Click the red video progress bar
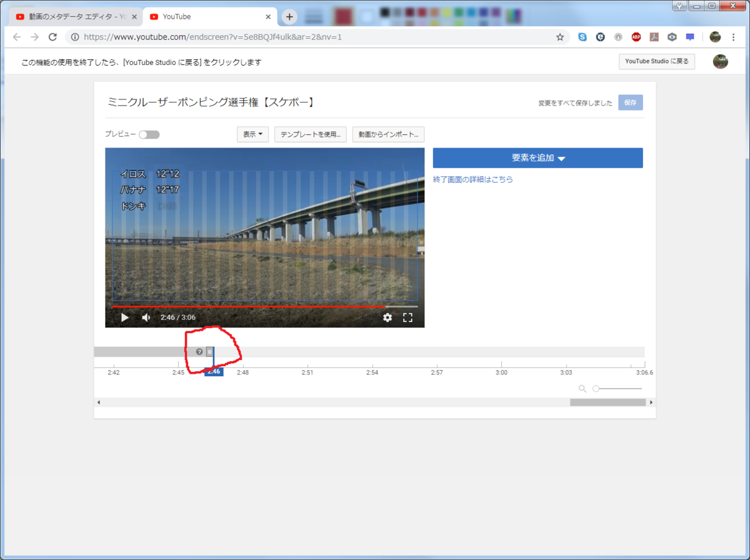Screen dimensions: 750x560 click(x=265, y=307)
